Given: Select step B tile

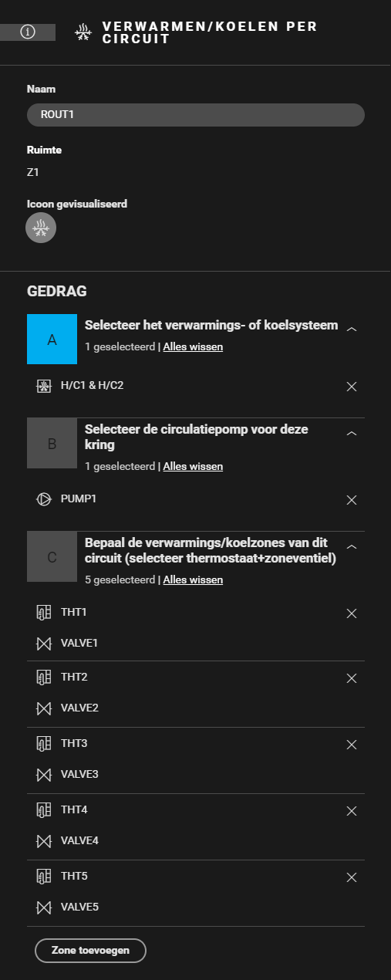Looking at the screenshot, I should 52,443.
